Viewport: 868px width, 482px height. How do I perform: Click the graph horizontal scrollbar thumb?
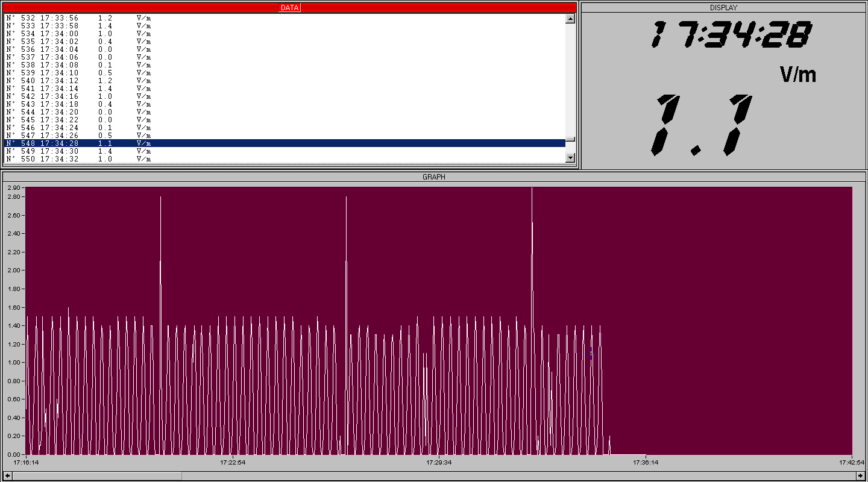pos(96,475)
